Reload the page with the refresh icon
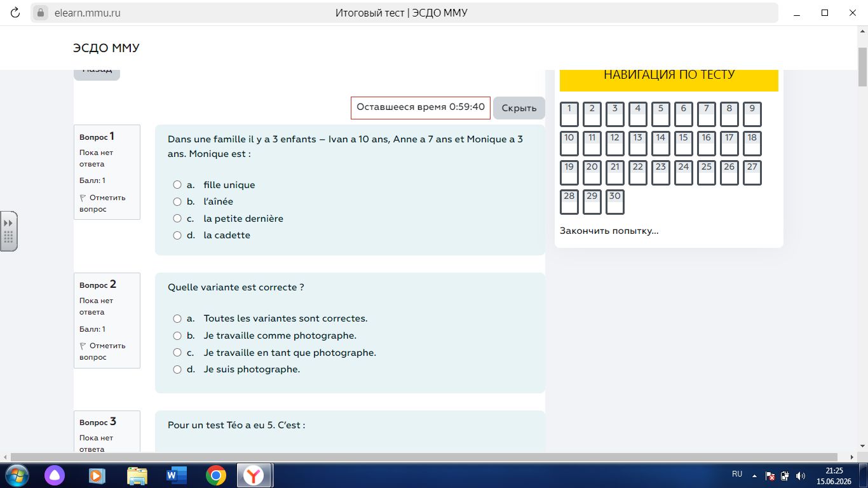The width and height of the screenshot is (868, 488). coord(15,13)
